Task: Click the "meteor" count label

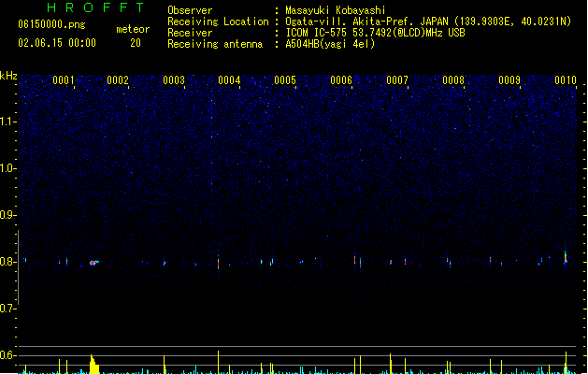Action: point(133,29)
